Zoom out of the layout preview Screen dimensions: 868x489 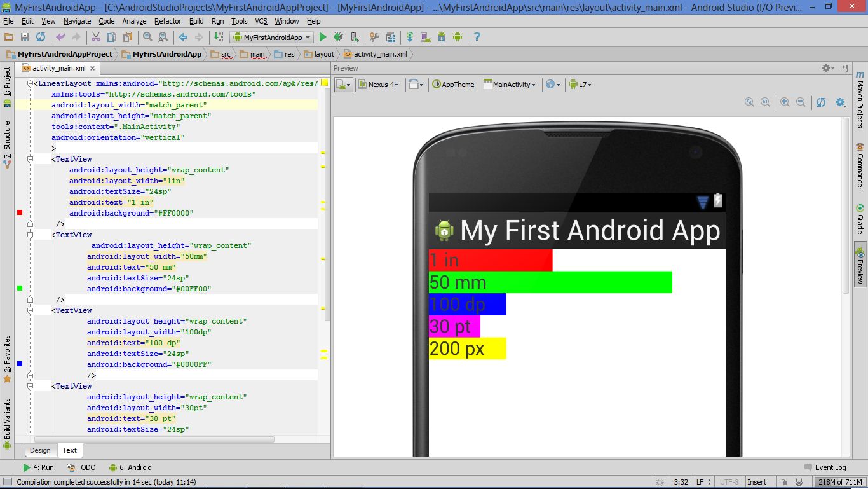click(x=801, y=102)
